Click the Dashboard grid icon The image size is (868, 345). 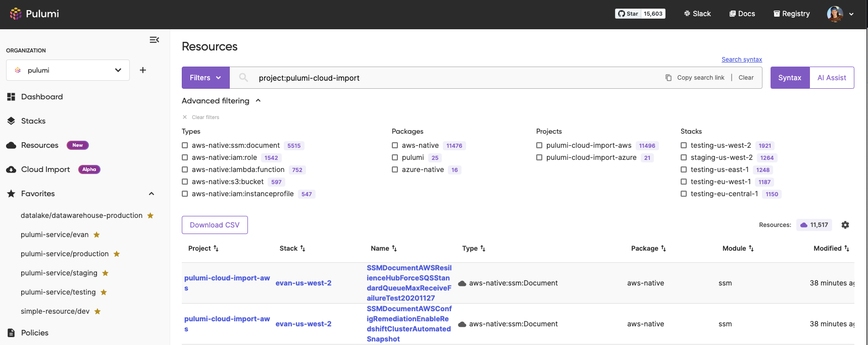click(x=11, y=97)
